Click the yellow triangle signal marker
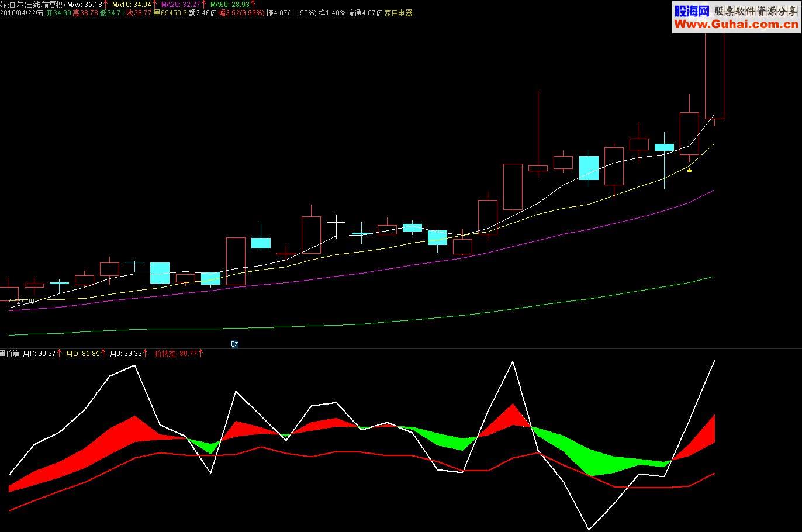This screenshot has height=532, width=802. point(690,170)
